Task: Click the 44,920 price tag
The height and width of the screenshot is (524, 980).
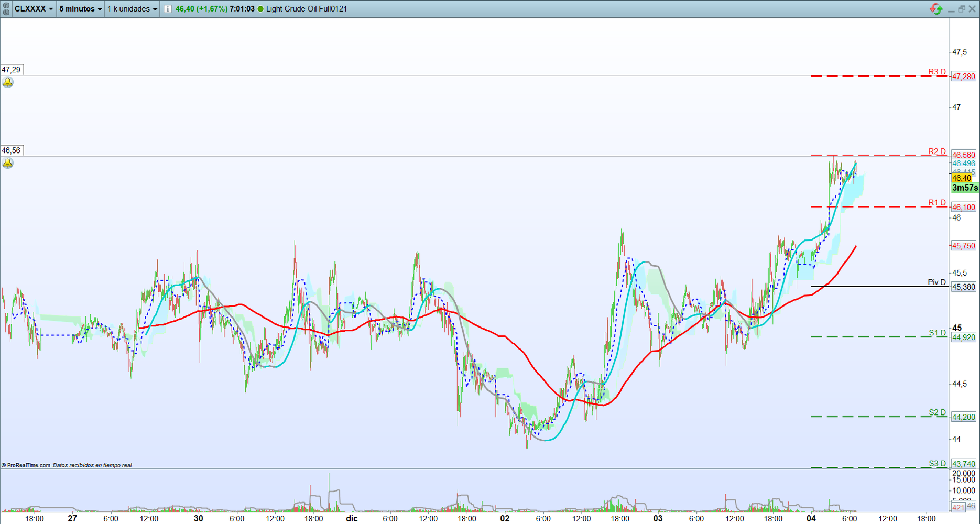Action: click(964, 337)
